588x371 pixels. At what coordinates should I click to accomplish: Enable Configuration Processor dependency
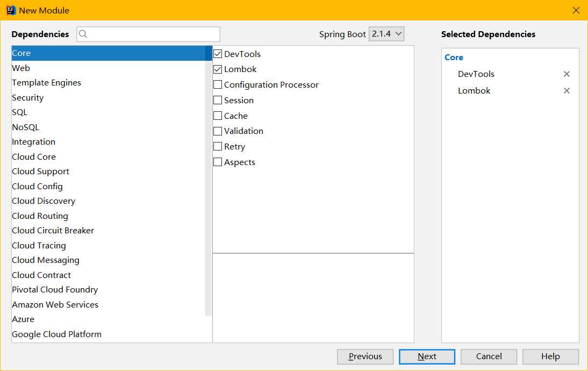coord(218,84)
